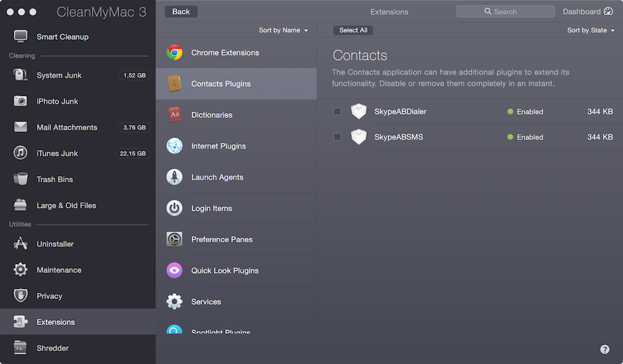
Task: Click the Select All button
Action: coord(353,30)
